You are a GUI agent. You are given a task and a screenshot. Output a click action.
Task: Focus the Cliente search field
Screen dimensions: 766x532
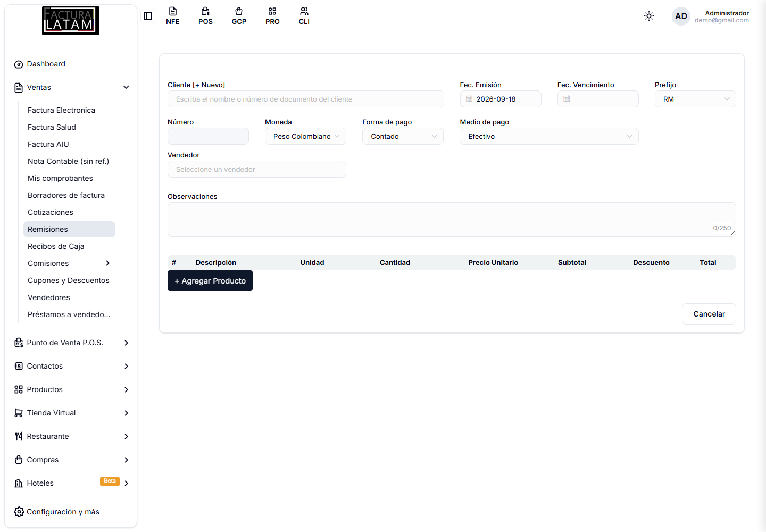click(306, 99)
